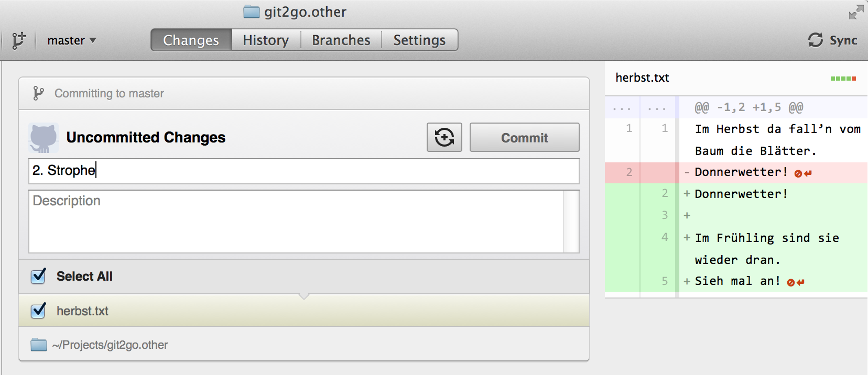Click the folder icon next to ~/Projects/git2go.other

click(39, 345)
